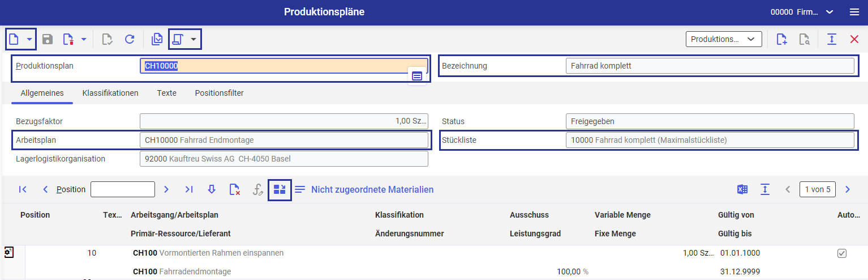Screen dimensions: 868x280
Task: Click the search document icon at top right
Action: (804, 39)
